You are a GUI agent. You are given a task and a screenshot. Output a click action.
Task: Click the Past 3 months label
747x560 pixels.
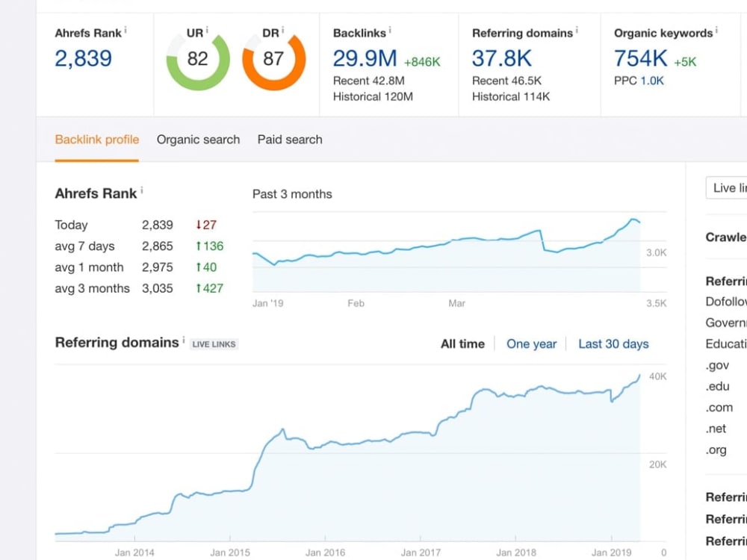click(292, 194)
